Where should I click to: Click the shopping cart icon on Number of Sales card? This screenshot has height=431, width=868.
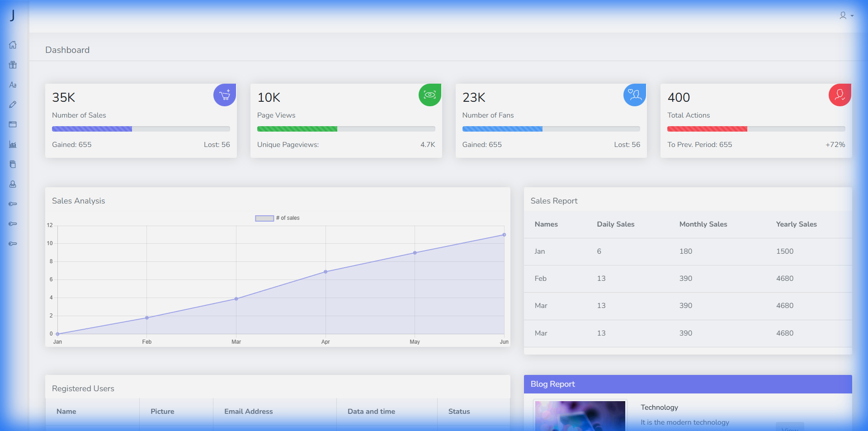(224, 95)
